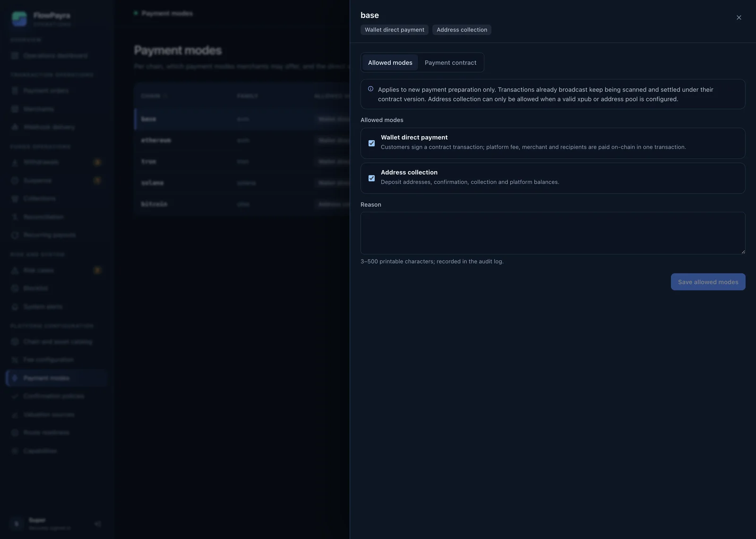This screenshot has height=539, width=756.
Task: Close the base drawer with the X icon
Action: (x=739, y=17)
